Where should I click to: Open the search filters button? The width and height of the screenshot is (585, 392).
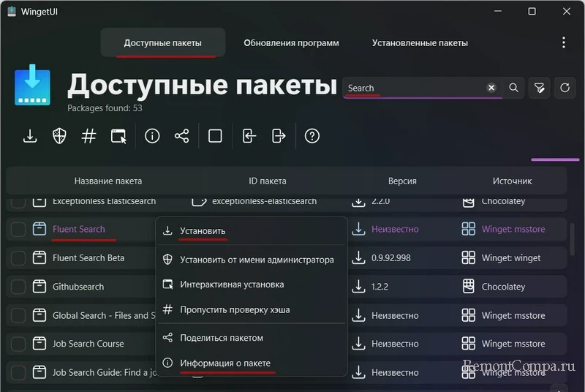click(540, 88)
